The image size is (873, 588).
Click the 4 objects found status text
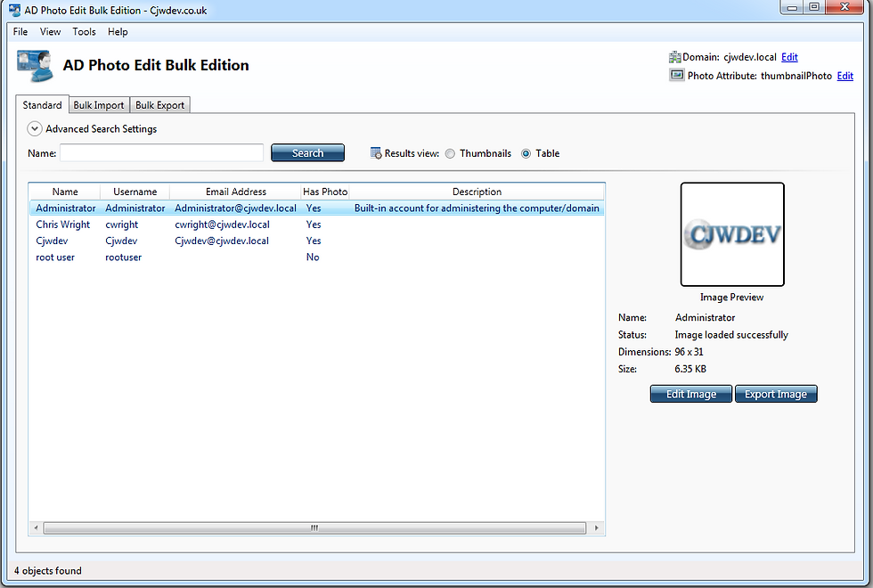point(48,571)
